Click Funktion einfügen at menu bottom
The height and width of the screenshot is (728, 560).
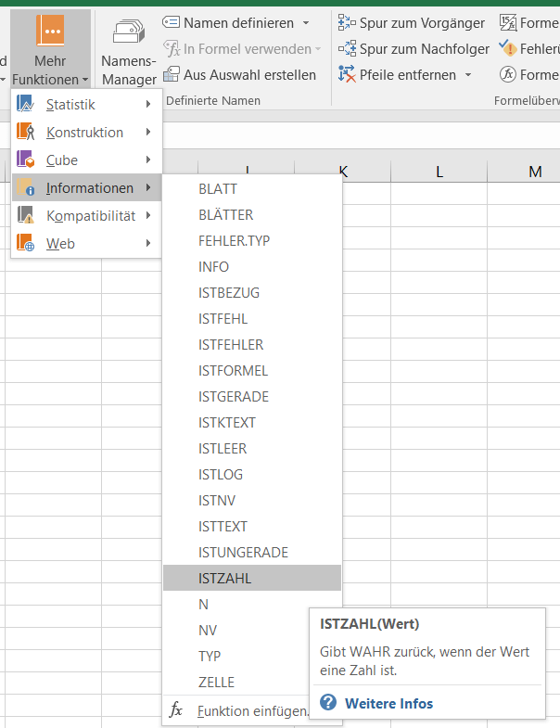coord(252,710)
